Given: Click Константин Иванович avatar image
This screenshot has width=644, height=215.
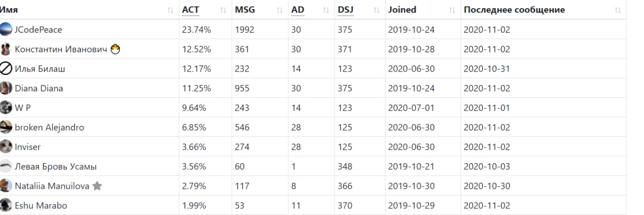Looking at the screenshot, I should 6,49.
